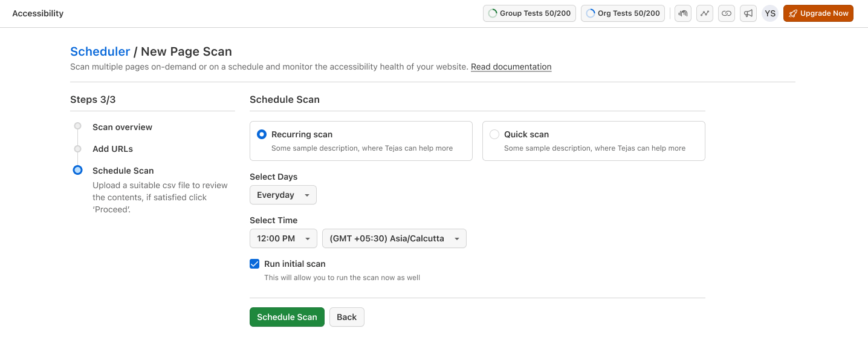Go to the Scan overview step
Image resolution: width=868 pixels, height=343 pixels.
click(122, 127)
